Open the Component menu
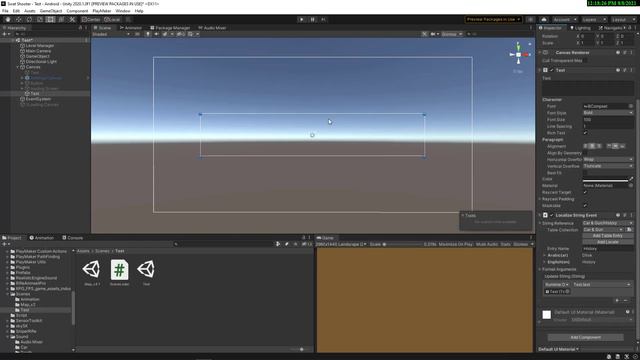Screen dimensions: 640x360 coord(77,11)
